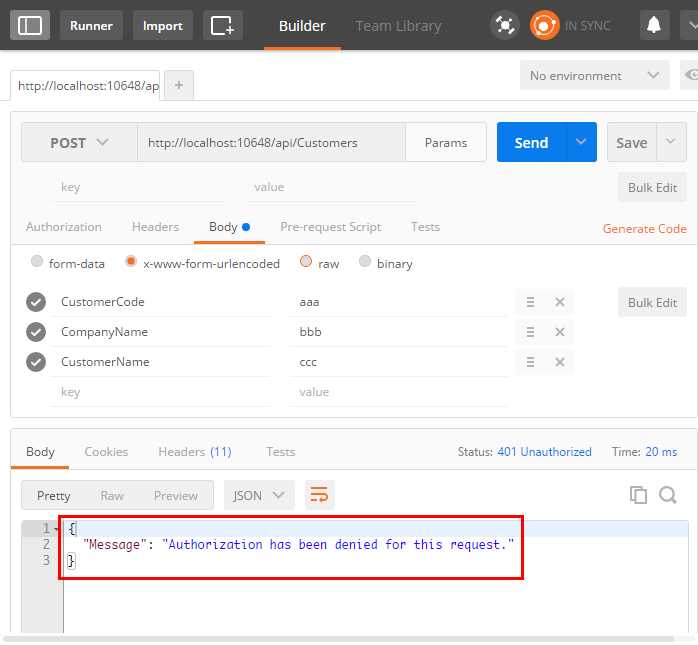Delete the CompanyName row
The height and width of the screenshot is (645, 698).
click(560, 332)
